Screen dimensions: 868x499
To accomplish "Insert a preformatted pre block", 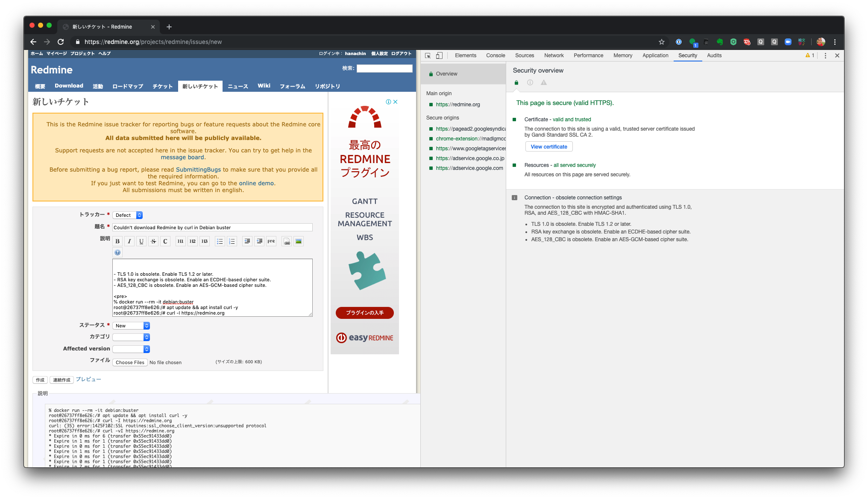I will (271, 241).
